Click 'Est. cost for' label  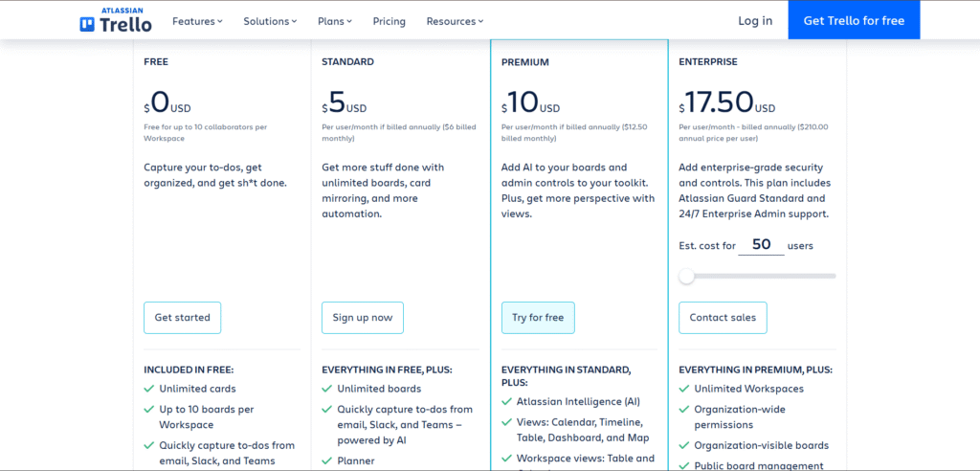[x=707, y=246]
